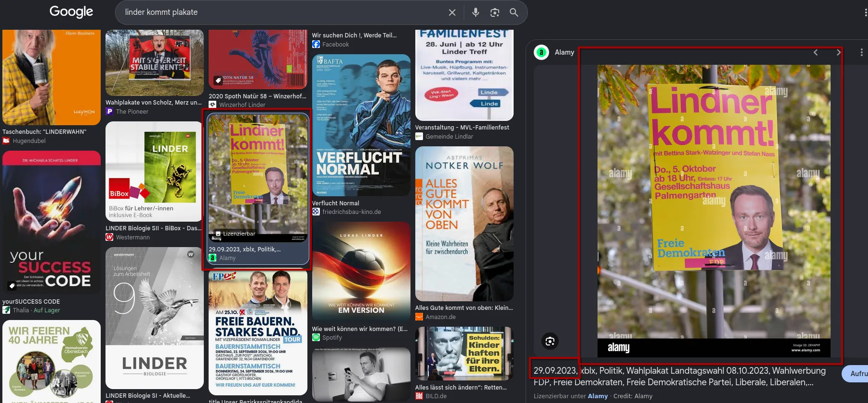
Task: Click the friedrichsbau-kino.de favicon
Action: point(316,212)
